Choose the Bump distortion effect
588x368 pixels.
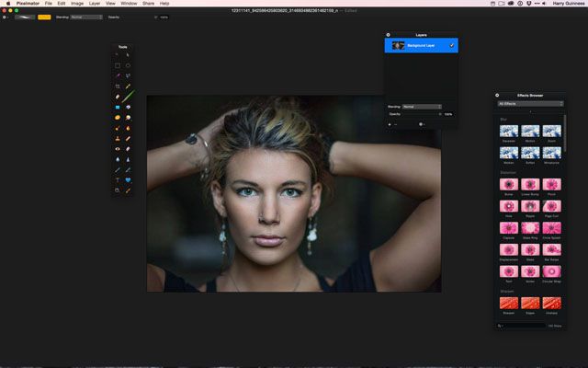click(508, 184)
